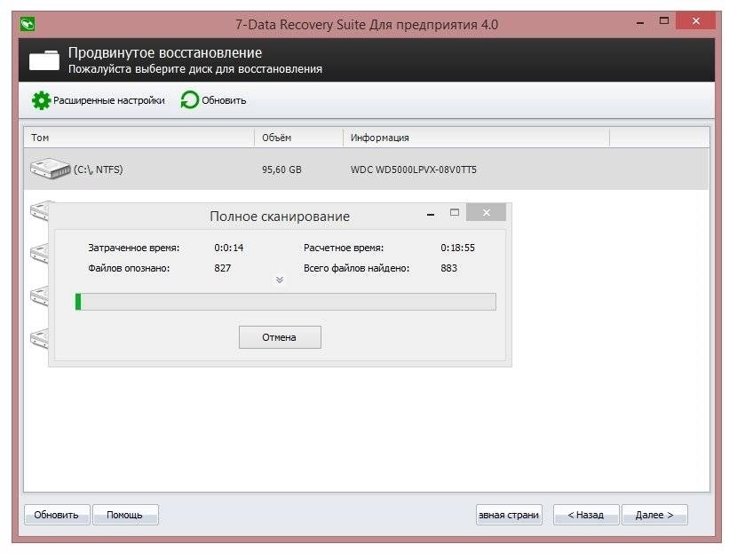Proceed with the Далее button
Image resolution: width=737 pixels, height=560 pixels.
pos(654,515)
